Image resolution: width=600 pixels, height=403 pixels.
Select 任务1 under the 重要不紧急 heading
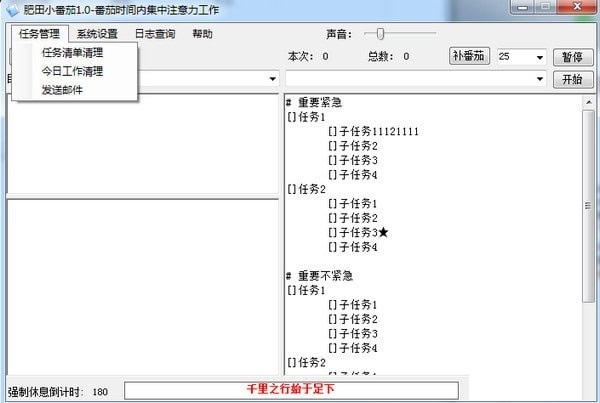tap(307, 290)
